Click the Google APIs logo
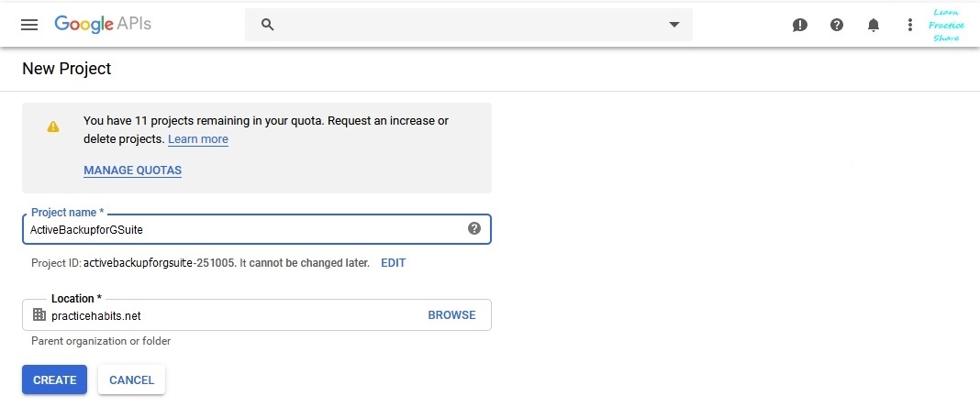This screenshot has width=980, height=407. click(103, 24)
